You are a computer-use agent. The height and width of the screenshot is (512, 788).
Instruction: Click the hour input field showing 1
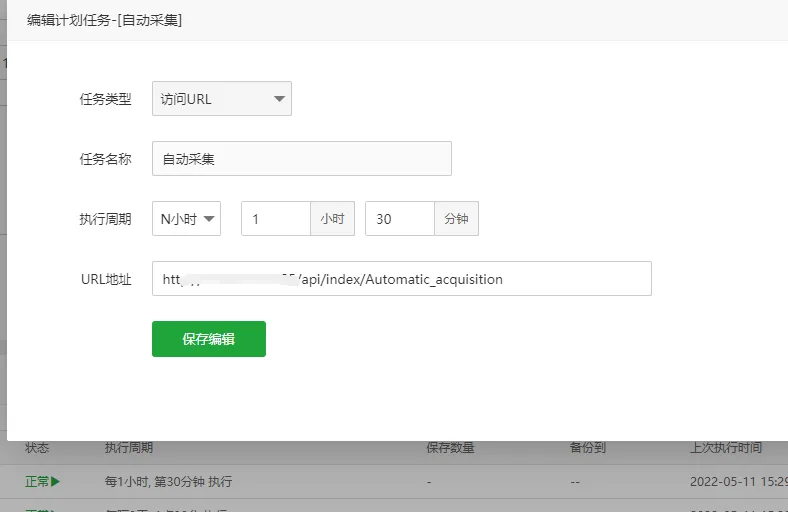click(276, 219)
